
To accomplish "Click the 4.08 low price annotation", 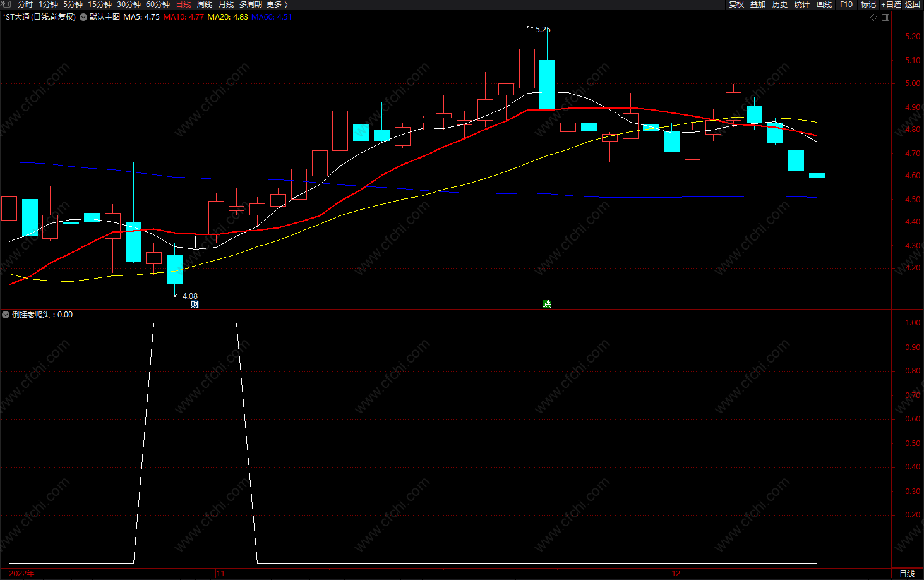I will pos(190,296).
